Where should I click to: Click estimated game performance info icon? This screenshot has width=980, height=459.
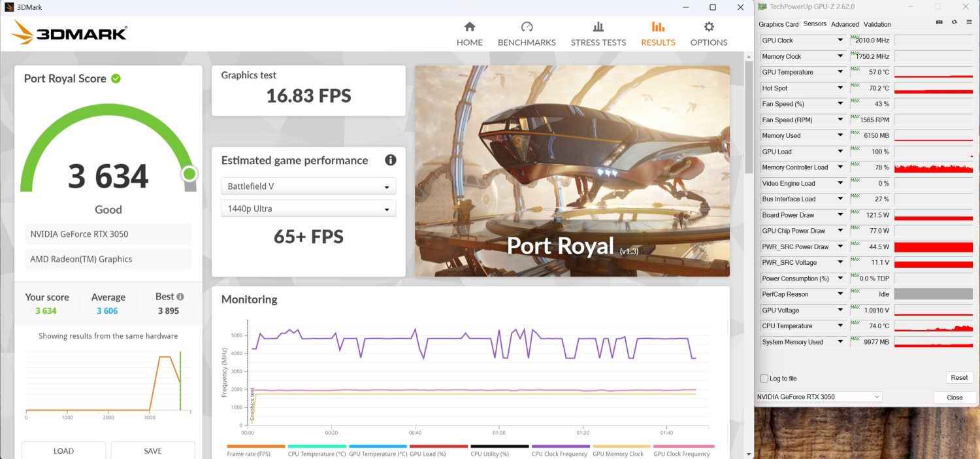click(x=390, y=160)
